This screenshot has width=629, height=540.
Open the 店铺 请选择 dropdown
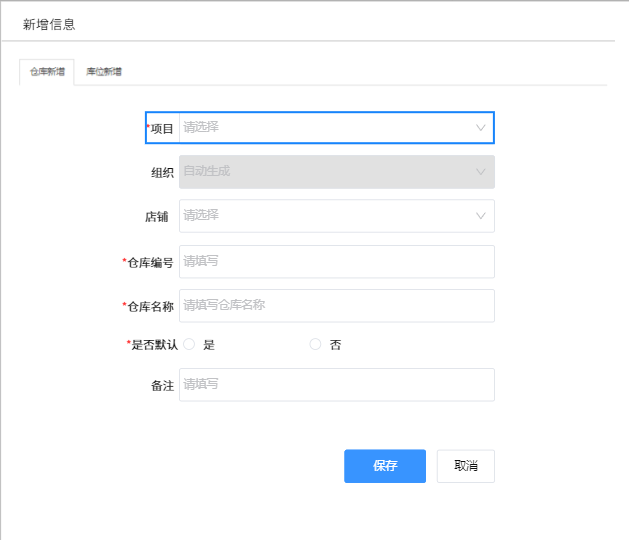pos(337,216)
